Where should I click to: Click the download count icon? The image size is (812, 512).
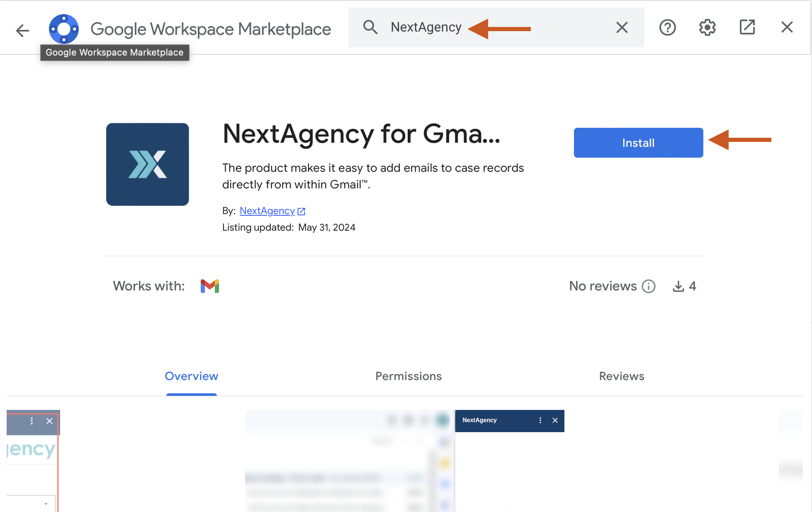pyautogui.click(x=678, y=286)
